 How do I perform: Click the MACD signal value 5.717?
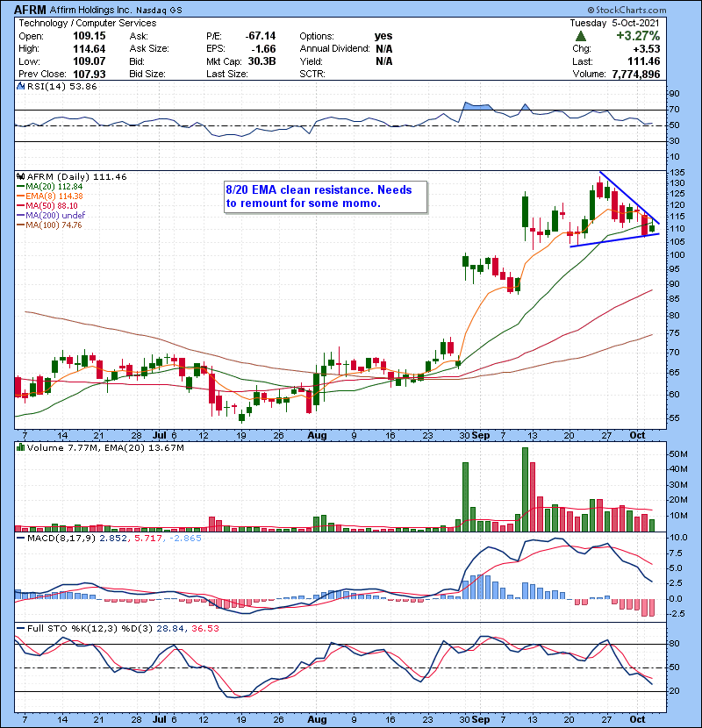[148, 539]
